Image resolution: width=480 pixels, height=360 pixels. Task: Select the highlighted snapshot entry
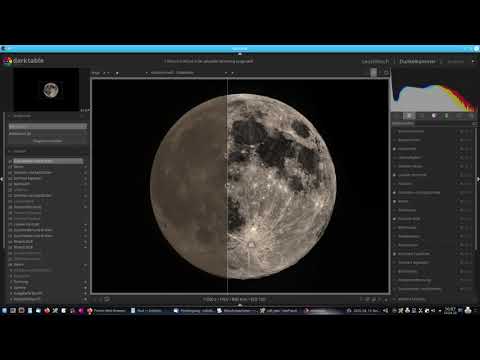coord(48,127)
